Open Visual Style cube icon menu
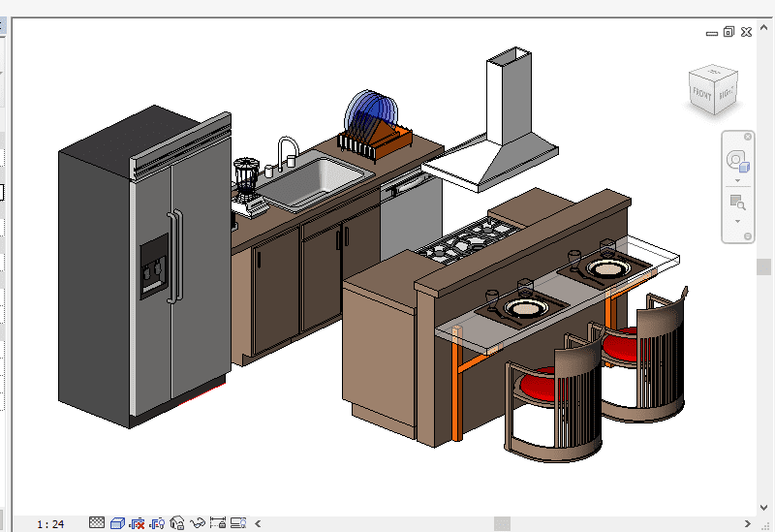This screenshot has width=775, height=532. click(x=117, y=523)
